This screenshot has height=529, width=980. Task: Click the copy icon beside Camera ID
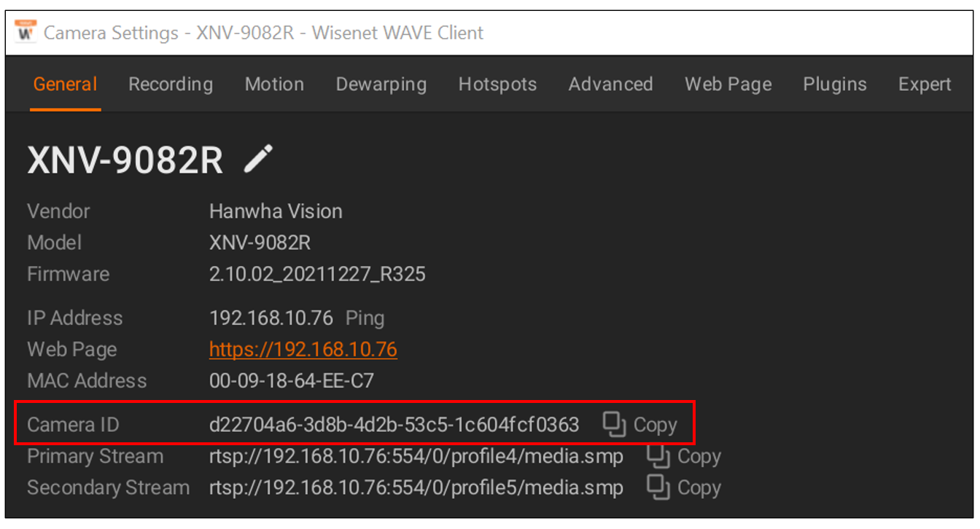615,425
